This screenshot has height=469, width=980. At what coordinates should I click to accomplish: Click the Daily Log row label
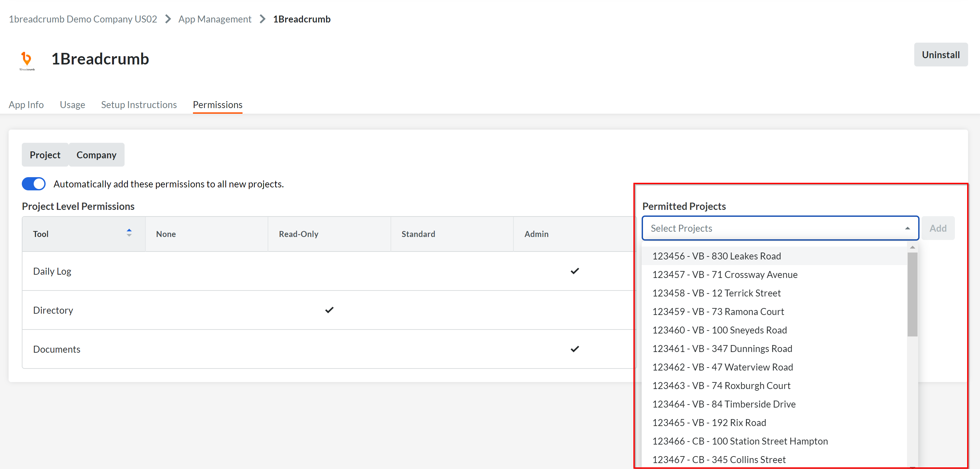click(52, 271)
